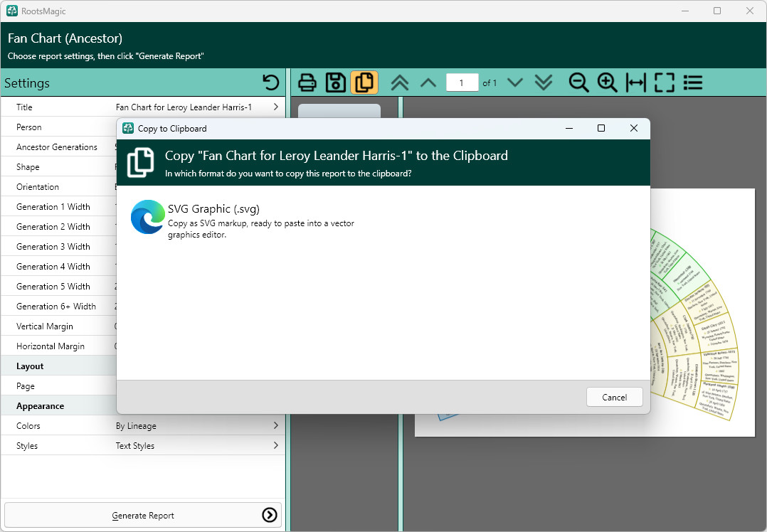Expand the Colors By Lineage chevron
This screenshot has width=767, height=532.
point(276,425)
